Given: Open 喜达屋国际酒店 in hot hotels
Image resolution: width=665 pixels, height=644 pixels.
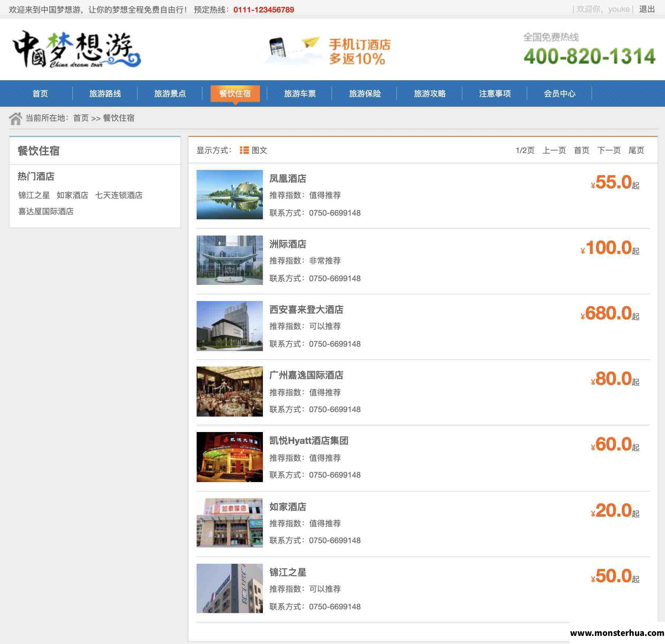Looking at the screenshot, I should (x=46, y=211).
